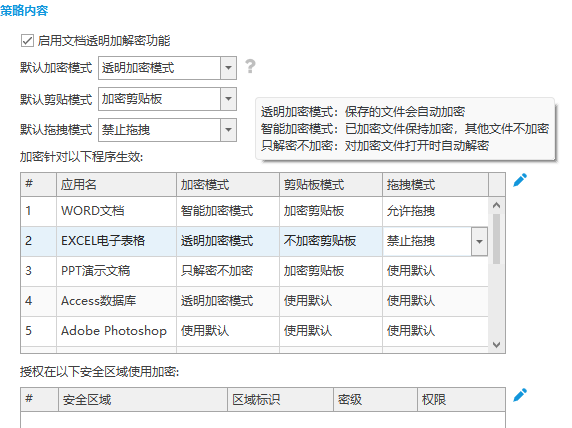This screenshot has height=428, width=572.
Task: Click the 不加密剪贴板 cell in the EXCEL row
Action: tap(331, 241)
